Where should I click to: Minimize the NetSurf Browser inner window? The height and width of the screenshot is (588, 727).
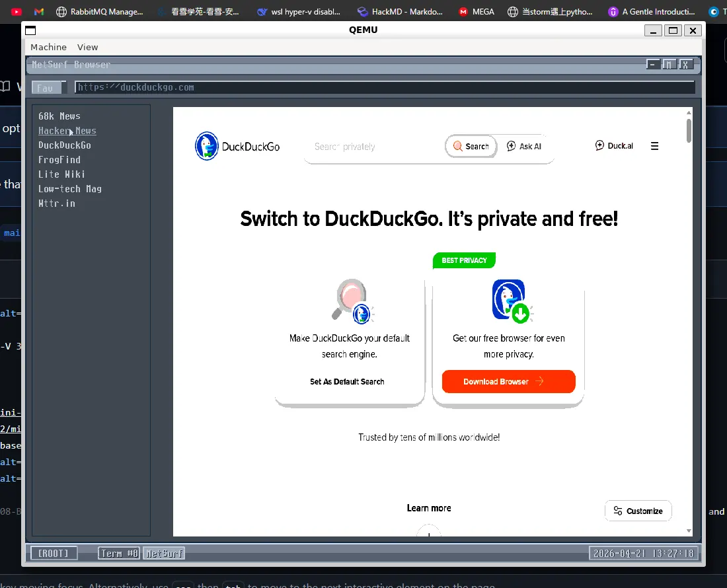pos(653,64)
